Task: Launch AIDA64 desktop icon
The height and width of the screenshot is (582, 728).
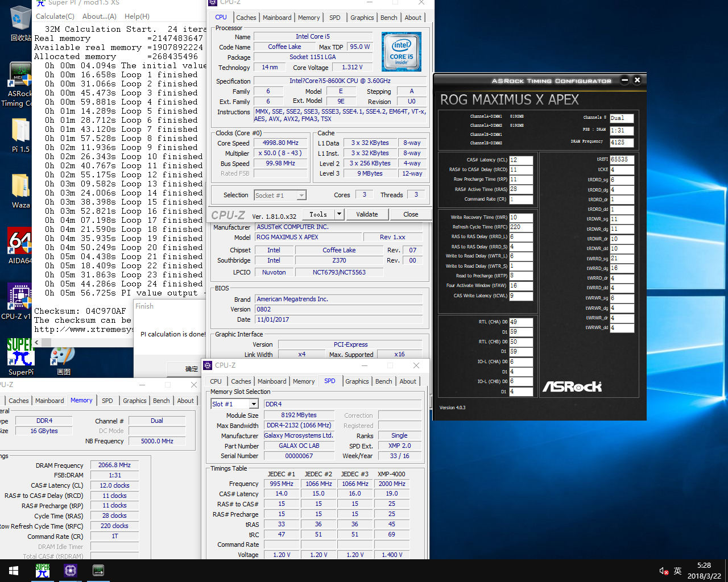Action: [20, 246]
